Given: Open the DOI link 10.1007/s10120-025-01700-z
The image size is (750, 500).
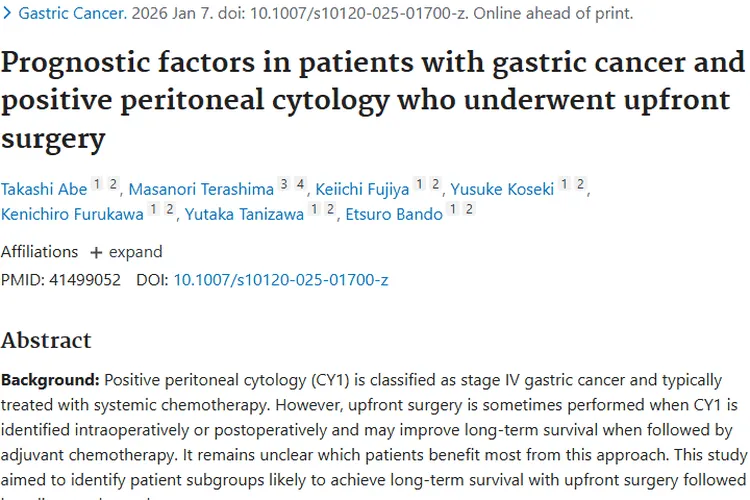Looking at the screenshot, I should point(280,280).
